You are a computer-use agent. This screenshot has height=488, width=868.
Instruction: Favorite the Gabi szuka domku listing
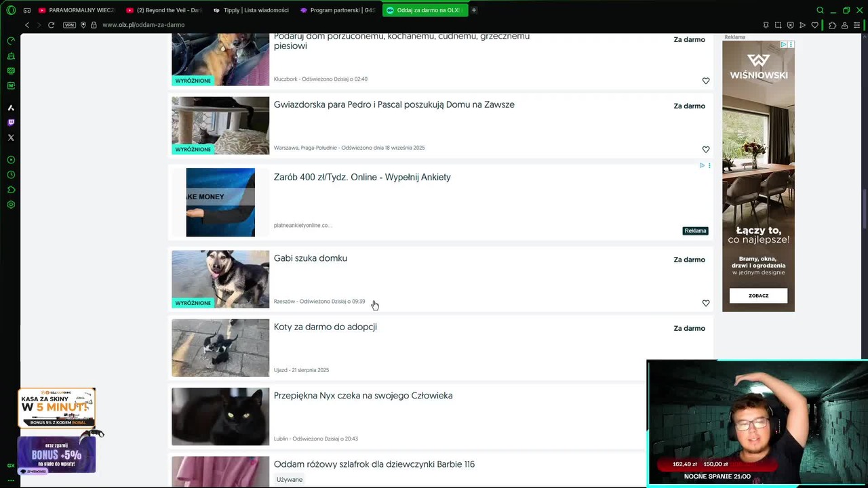click(x=705, y=303)
